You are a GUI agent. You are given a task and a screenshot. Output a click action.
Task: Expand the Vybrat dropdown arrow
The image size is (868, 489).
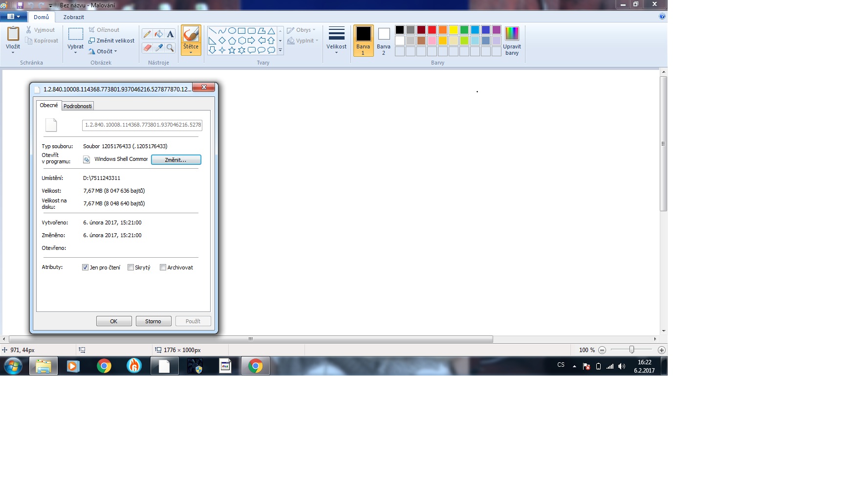pyautogui.click(x=76, y=53)
